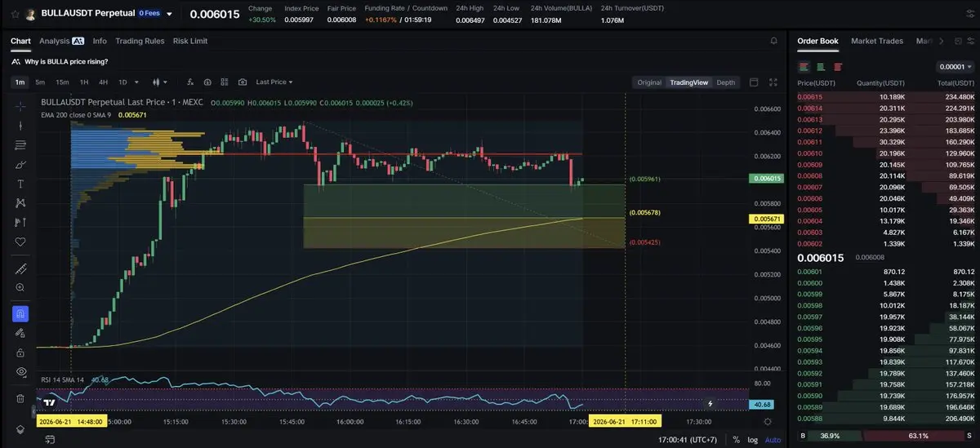Select the zoom in tool
Image resolution: width=980 pixels, height=448 pixels.
click(x=20, y=288)
